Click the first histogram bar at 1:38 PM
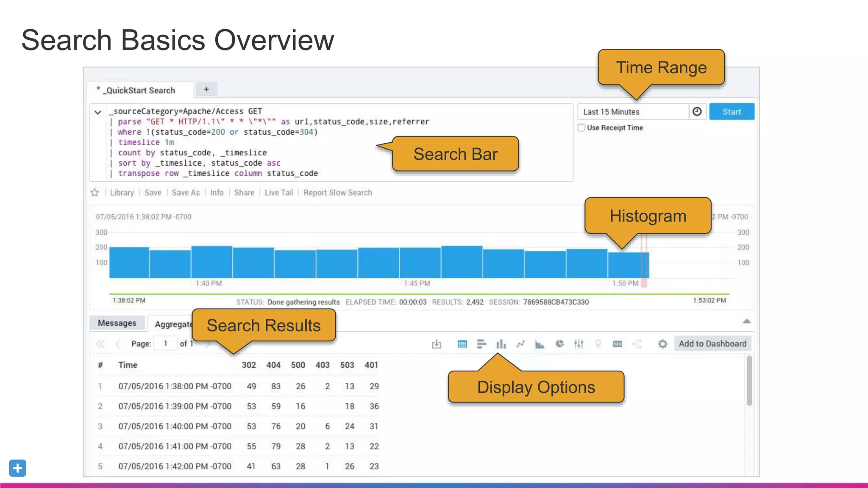Image resolution: width=868 pixels, height=488 pixels. click(x=129, y=263)
